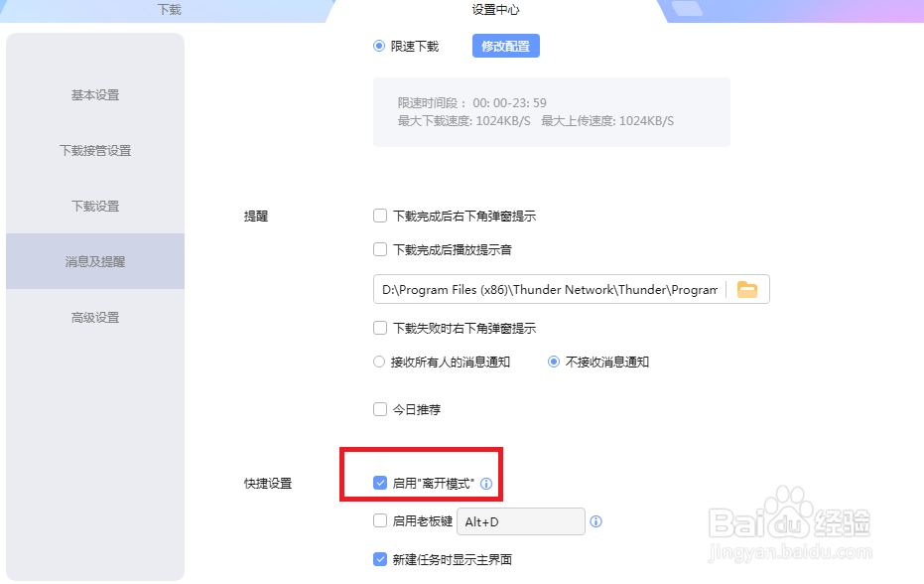
Task: Select 不接收消息通知 radio option
Action: pyautogui.click(x=554, y=362)
